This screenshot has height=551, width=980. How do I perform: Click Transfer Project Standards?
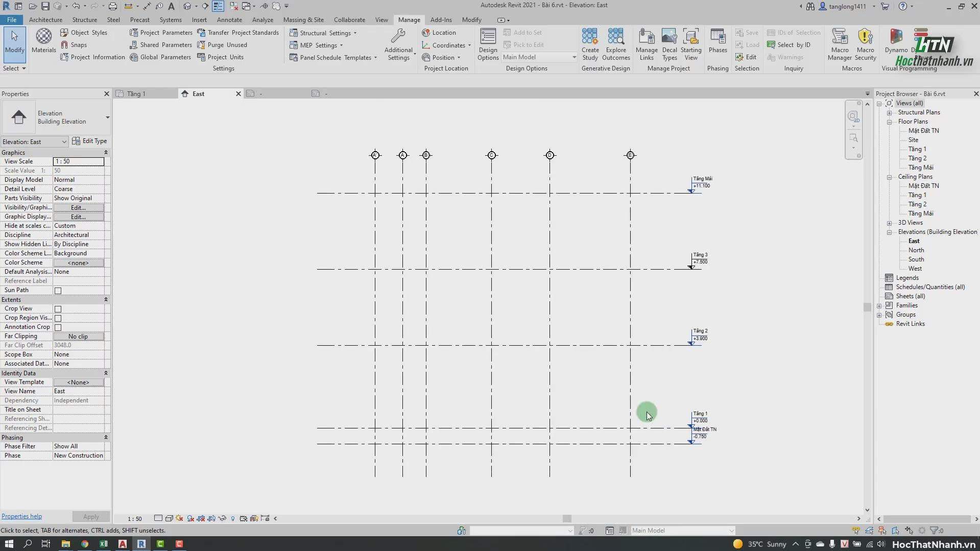[x=238, y=33]
